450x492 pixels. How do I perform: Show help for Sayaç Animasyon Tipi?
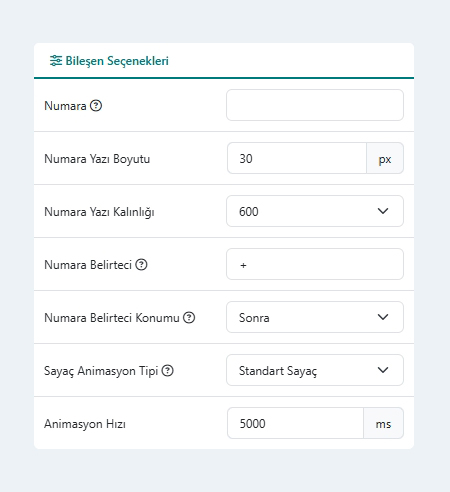pos(168,371)
